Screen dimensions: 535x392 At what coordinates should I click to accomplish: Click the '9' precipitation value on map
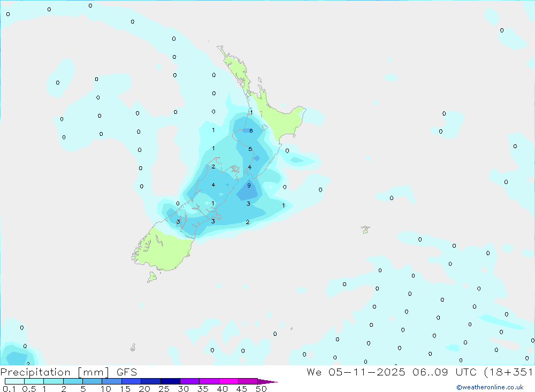pyautogui.click(x=249, y=186)
